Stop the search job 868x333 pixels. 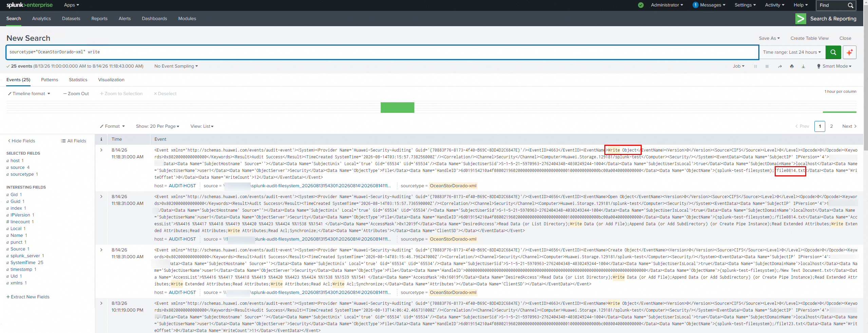(767, 66)
